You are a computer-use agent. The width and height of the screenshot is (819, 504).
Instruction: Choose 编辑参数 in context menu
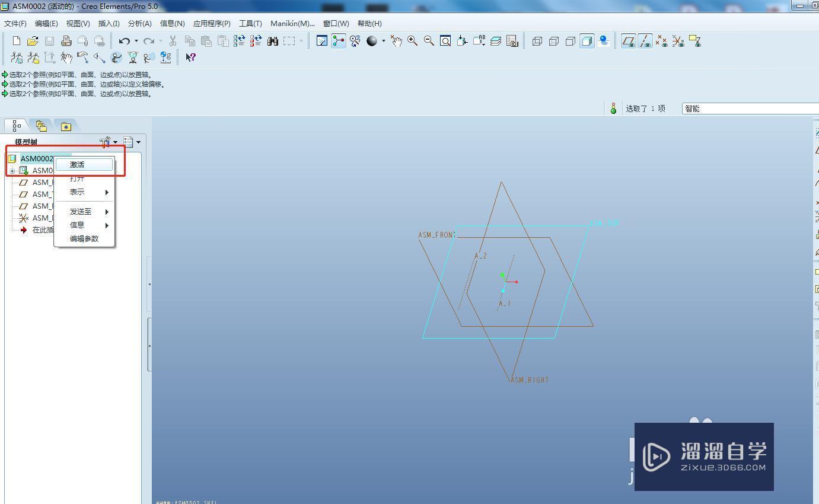pyautogui.click(x=84, y=239)
